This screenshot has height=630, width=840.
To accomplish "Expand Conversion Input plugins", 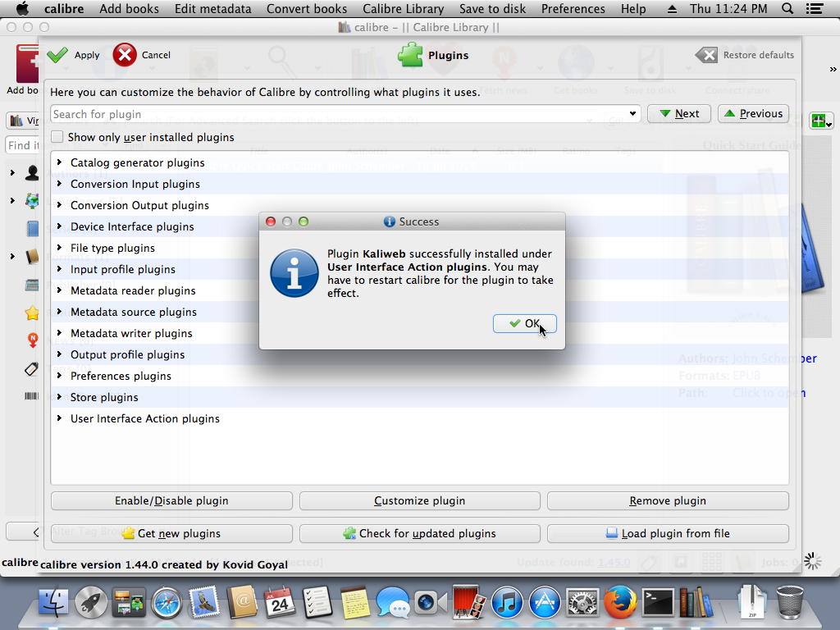I will (59, 183).
